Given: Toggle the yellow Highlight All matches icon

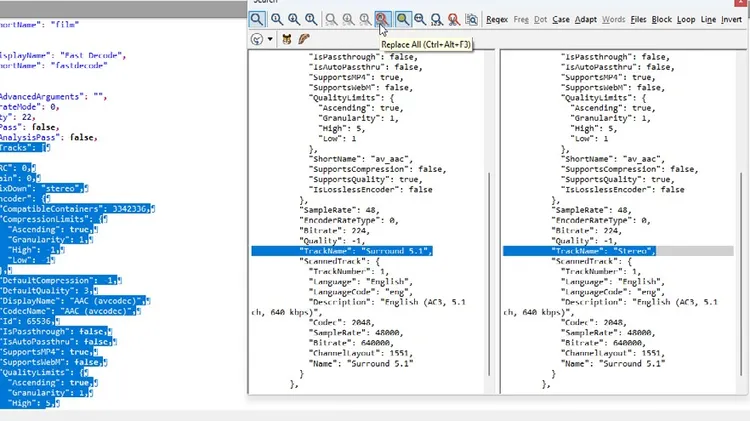Looking at the screenshot, I should click(x=403, y=19).
